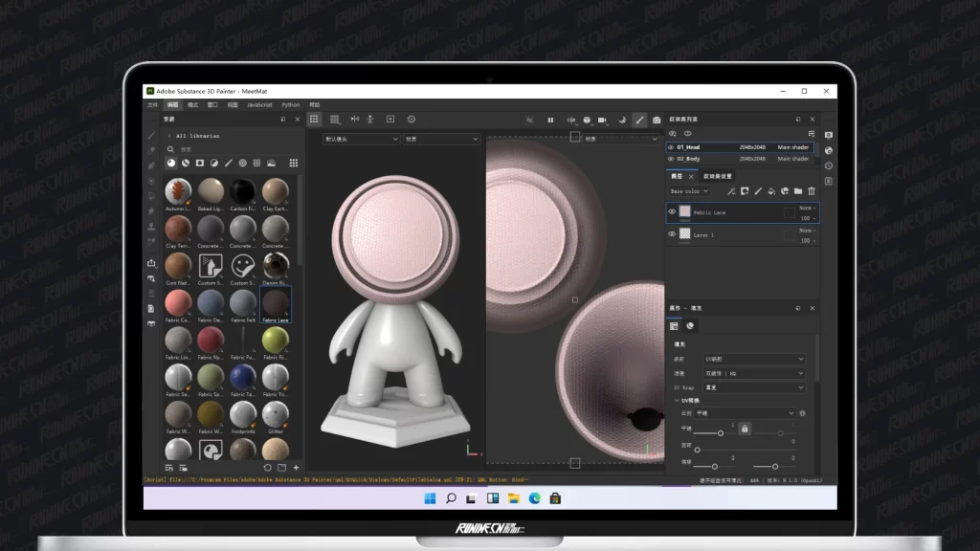Add a folder using the layers folder icon
This screenshot has width=980, height=551.
798,191
